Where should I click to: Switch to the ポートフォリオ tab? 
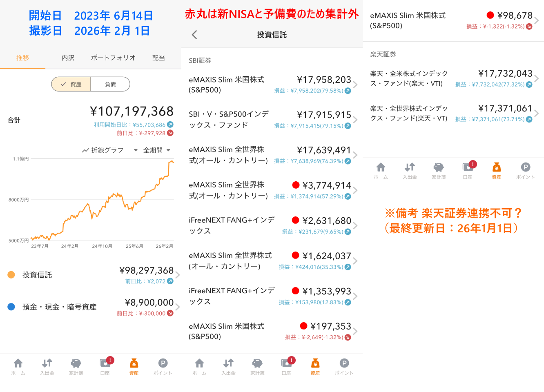(x=113, y=58)
